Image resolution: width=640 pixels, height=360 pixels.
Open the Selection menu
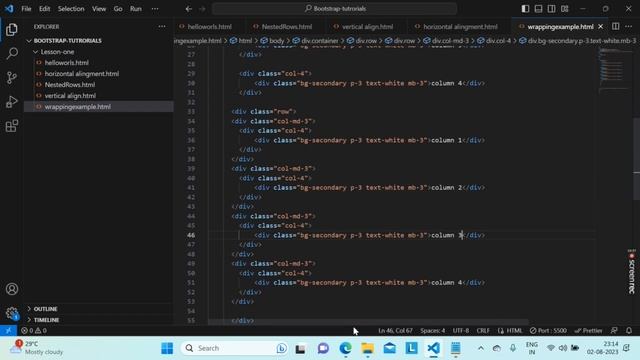[x=71, y=9]
